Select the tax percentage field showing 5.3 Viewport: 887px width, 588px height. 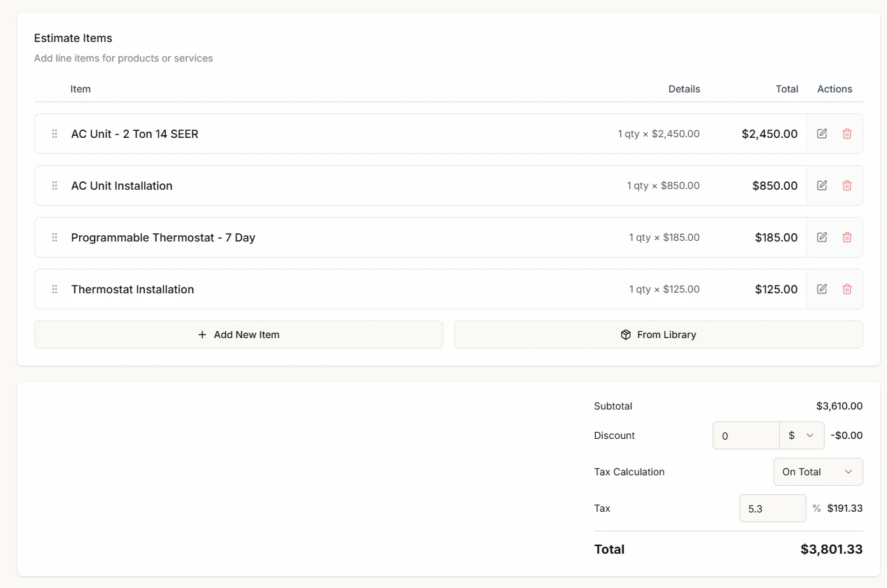tap(772, 508)
